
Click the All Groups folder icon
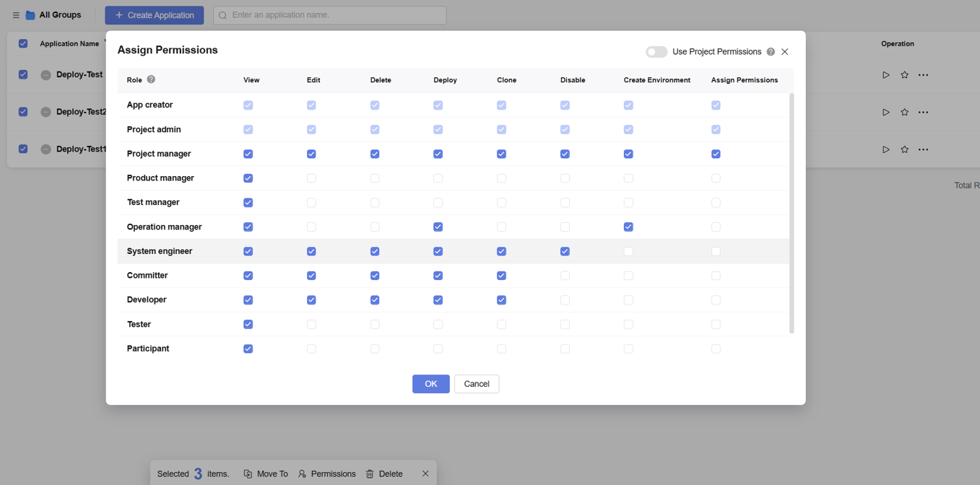pyautogui.click(x=30, y=15)
